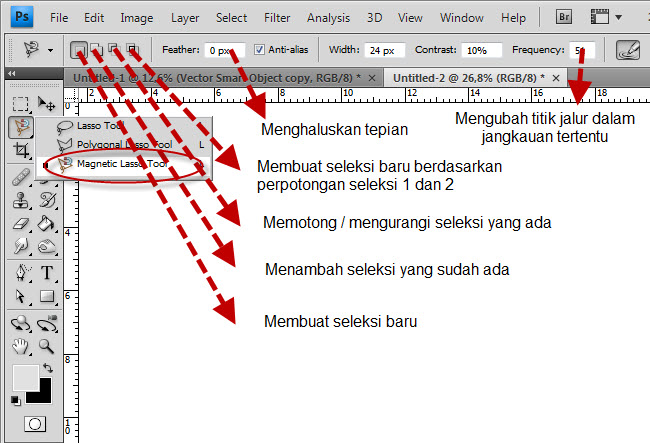Select the 3D Rotate tool
This screenshot has height=443, width=650.
coord(21,324)
